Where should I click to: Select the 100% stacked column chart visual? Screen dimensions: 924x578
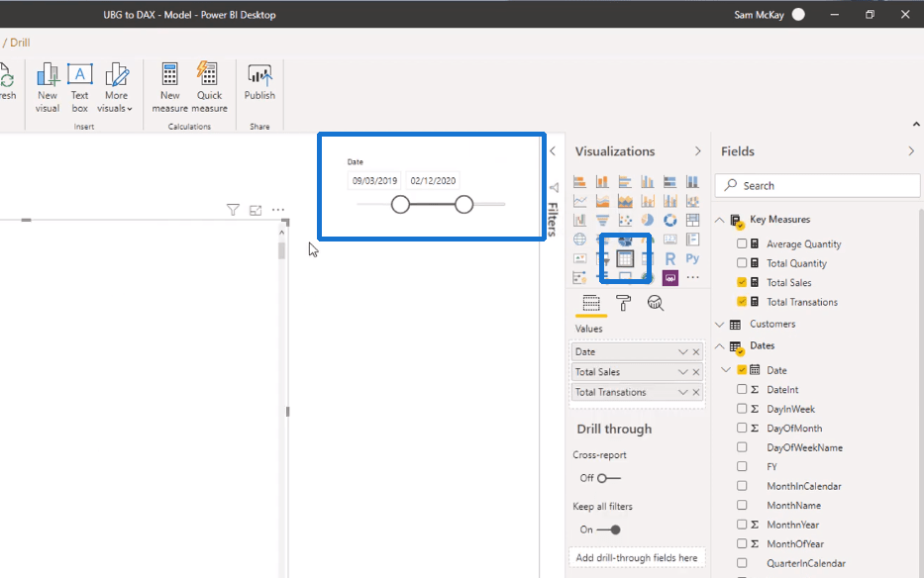pos(692,181)
